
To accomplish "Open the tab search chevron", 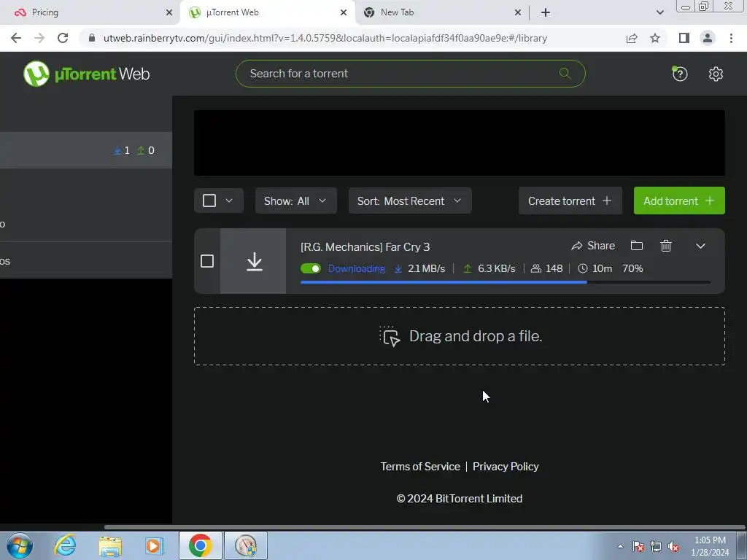I will point(659,12).
